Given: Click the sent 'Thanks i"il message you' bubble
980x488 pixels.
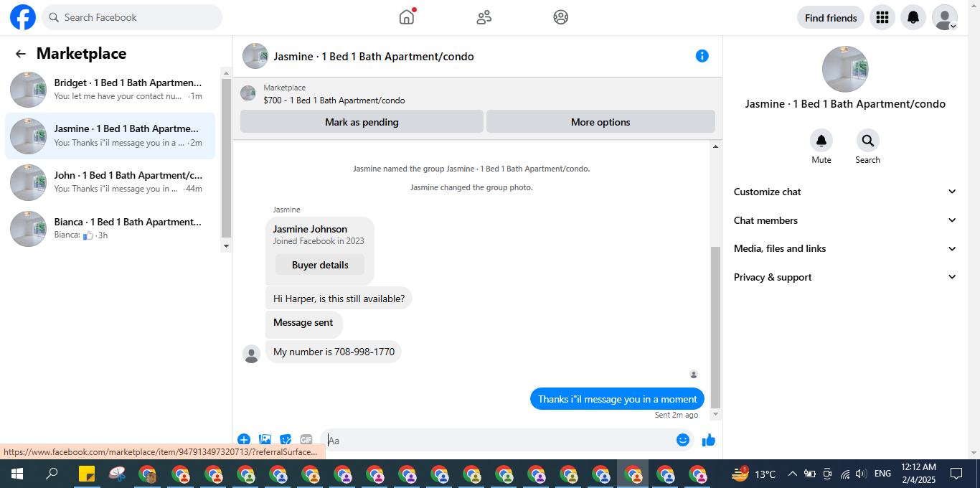Looking at the screenshot, I should [x=617, y=399].
